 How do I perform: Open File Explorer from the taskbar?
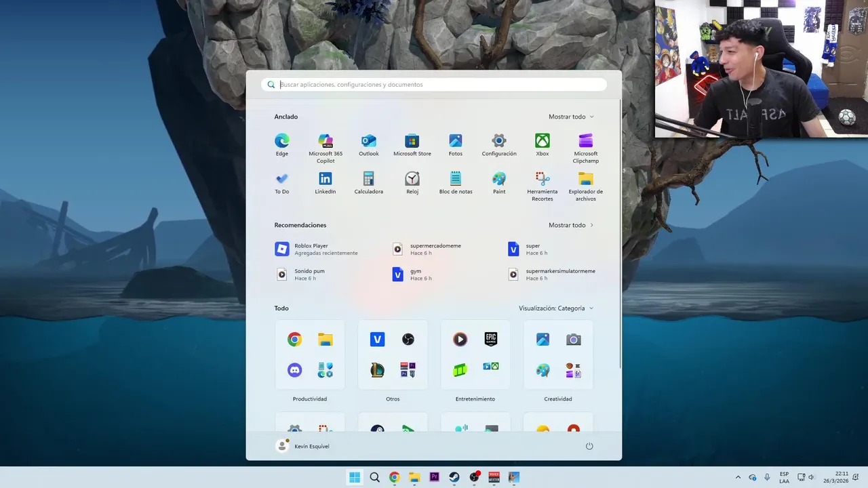click(414, 477)
